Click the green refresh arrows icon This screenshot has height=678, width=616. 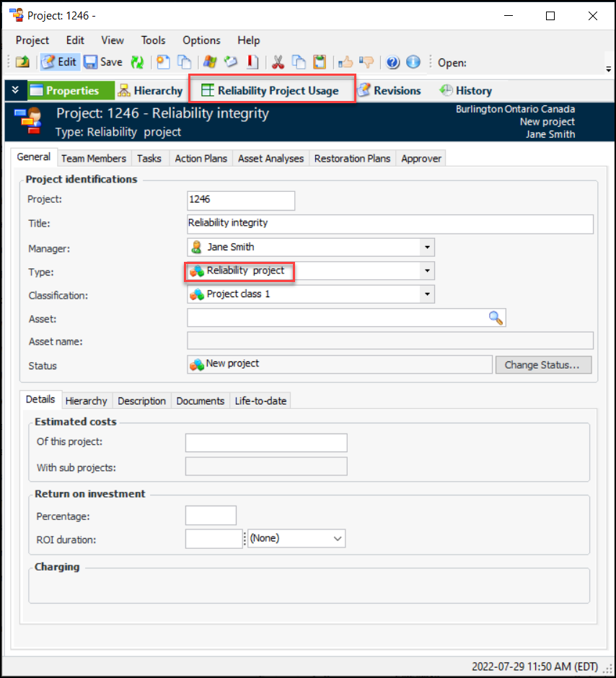pyautogui.click(x=138, y=62)
